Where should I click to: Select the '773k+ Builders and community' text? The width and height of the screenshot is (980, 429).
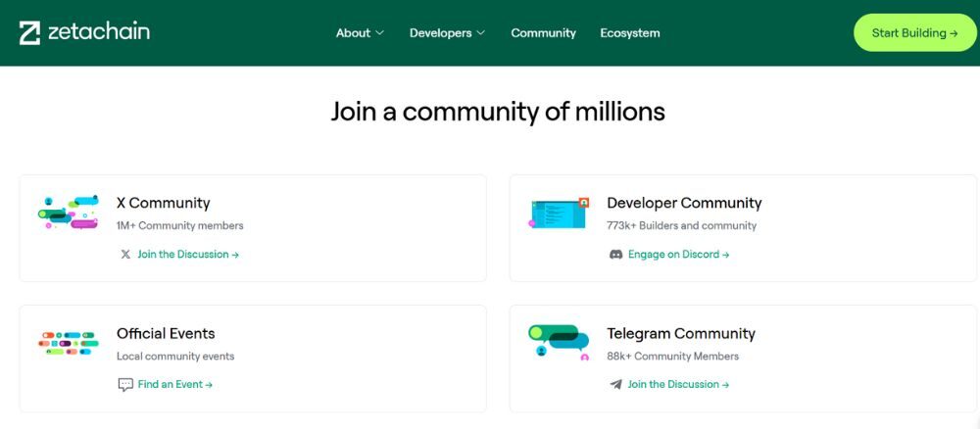682,225
